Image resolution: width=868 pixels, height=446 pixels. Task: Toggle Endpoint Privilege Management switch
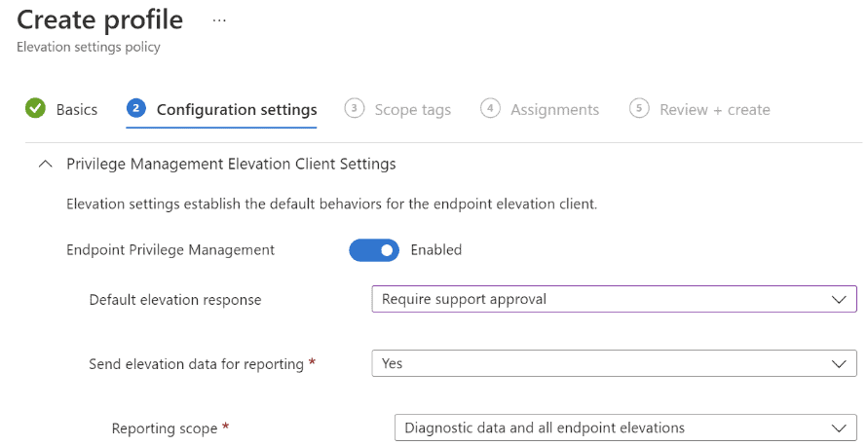pos(374,250)
